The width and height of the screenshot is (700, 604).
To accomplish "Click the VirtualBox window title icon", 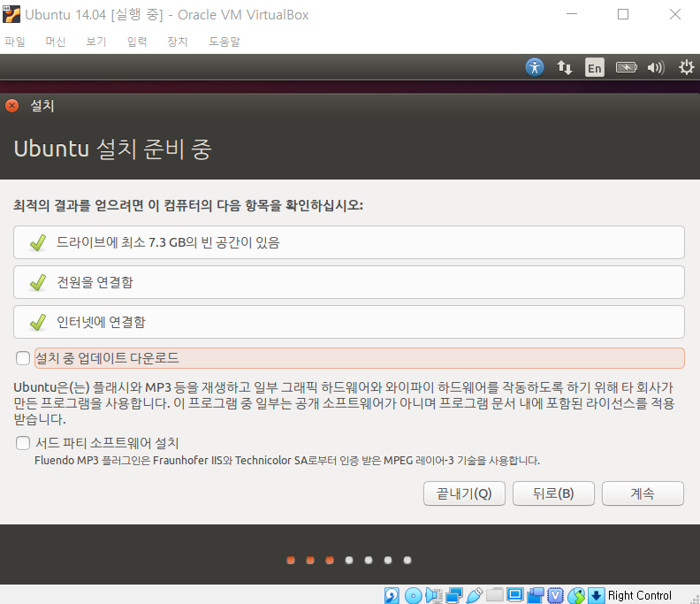I will click(x=11, y=14).
